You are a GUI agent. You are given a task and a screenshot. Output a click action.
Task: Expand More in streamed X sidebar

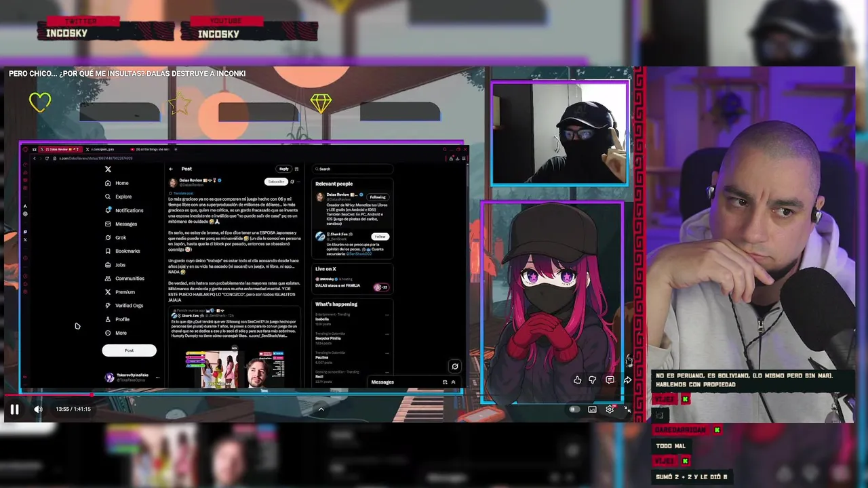point(115,333)
